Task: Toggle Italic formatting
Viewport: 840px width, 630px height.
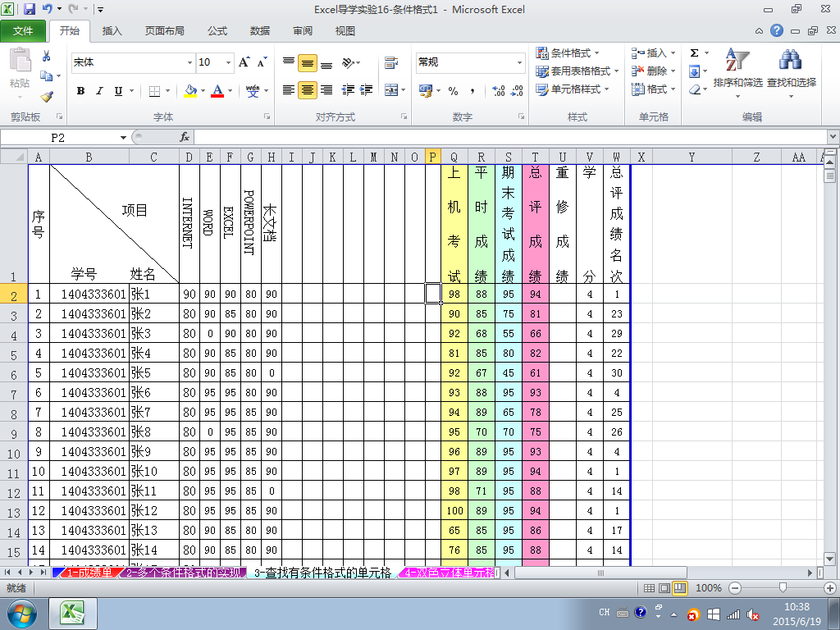Action: 99,90
